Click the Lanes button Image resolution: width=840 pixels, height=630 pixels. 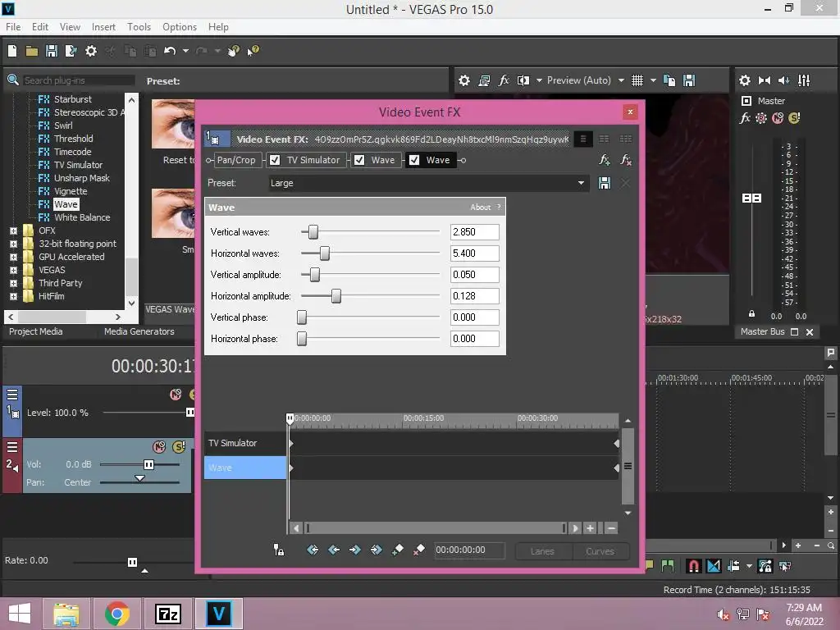[x=543, y=551]
